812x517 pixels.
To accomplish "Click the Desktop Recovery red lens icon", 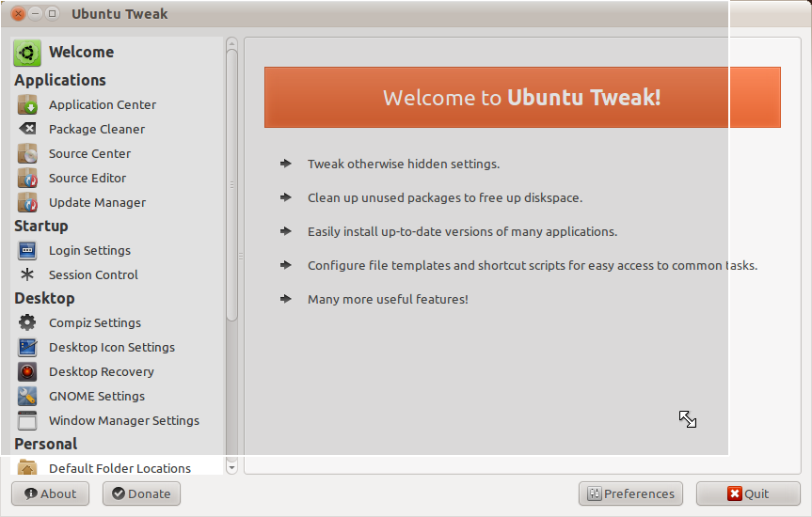I will pyautogui.click(x=27, y=371).
